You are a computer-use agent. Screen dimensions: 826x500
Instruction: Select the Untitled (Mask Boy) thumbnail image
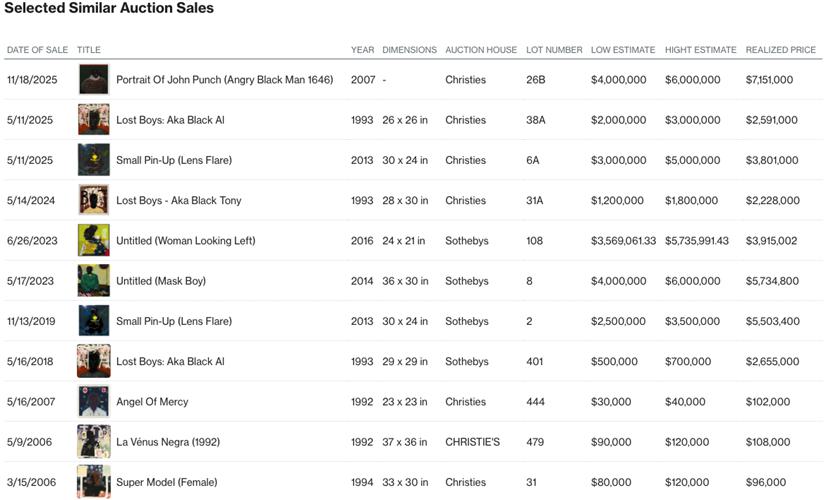tap(93, 281)
